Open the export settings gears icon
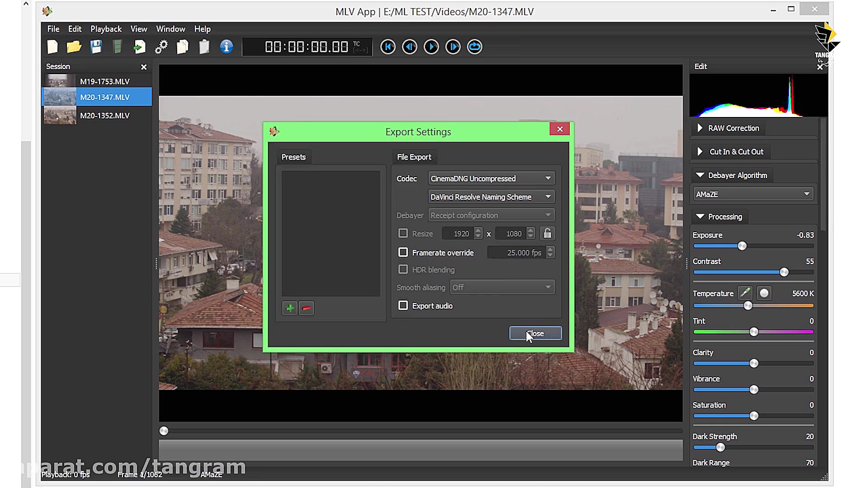The width and height of the screenshot is (868, 488). click(161, 47)
